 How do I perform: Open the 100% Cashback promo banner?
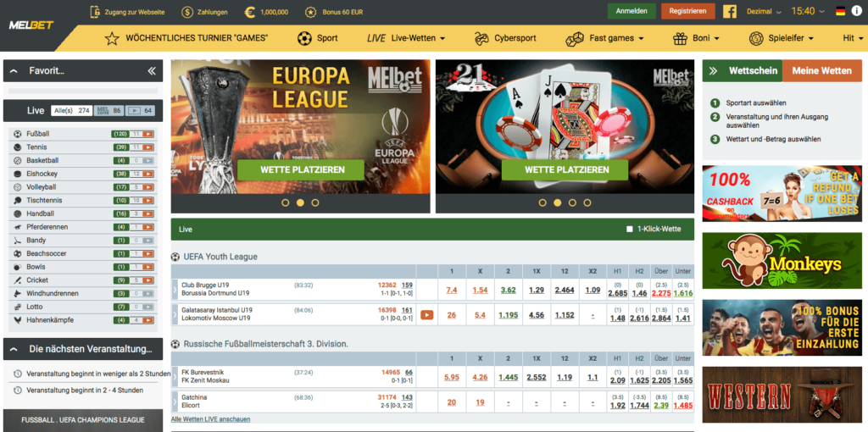pos(782,193)
